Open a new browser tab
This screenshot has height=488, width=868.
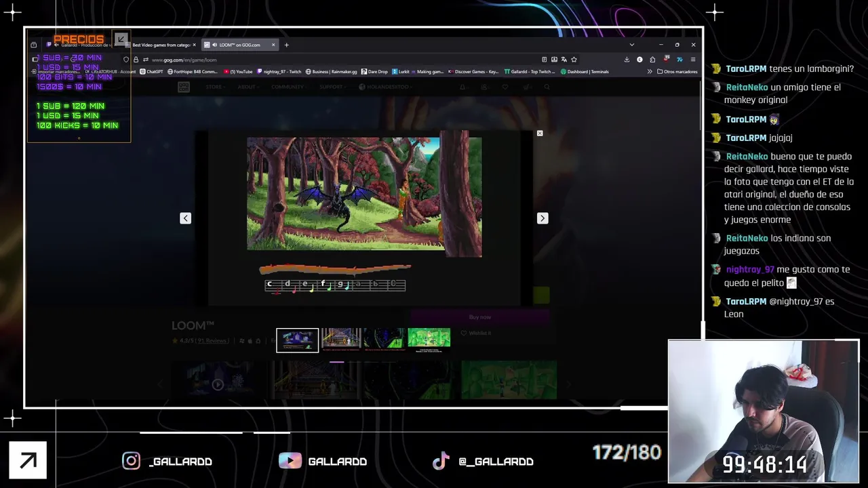point(286,45)
